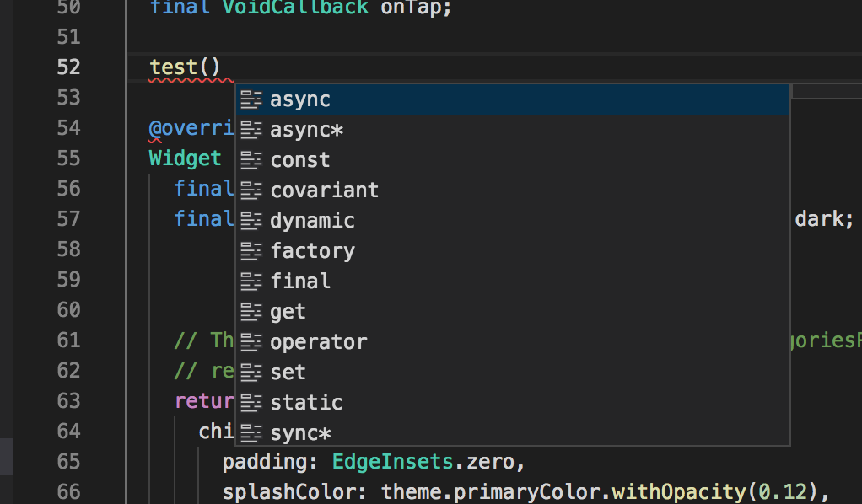This screenshot has width=862, height=504.
Task: Select the sync* suggestion entry
Action: pos(513,432)
